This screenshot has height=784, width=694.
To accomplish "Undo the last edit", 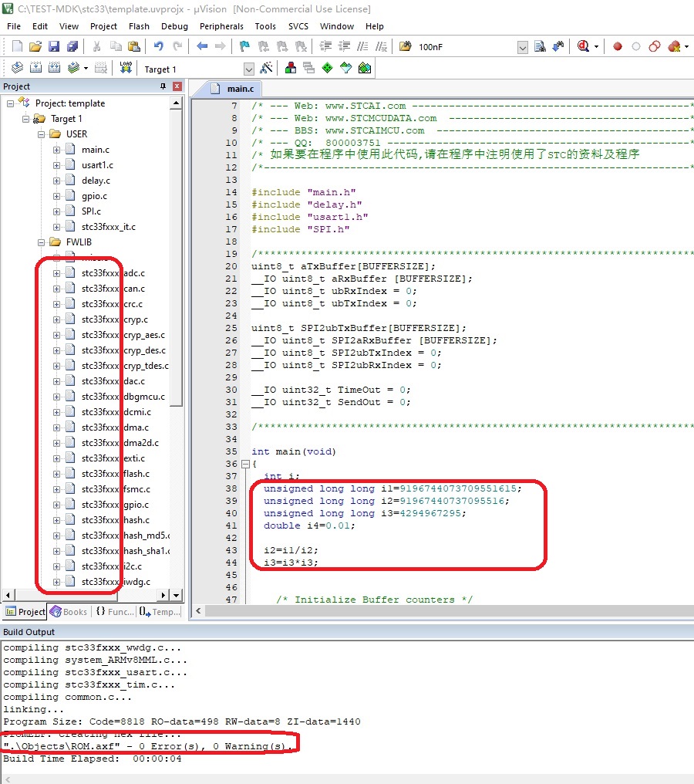I will (158, 46).
